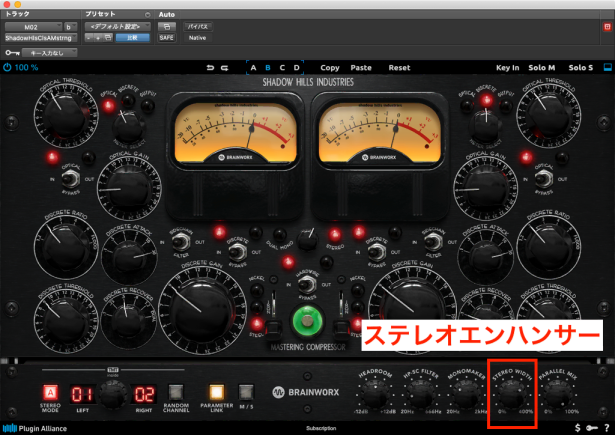Toggle the Stereo Mode button
This screenshot has width=615, height=435.
click(x=49, y=392)
